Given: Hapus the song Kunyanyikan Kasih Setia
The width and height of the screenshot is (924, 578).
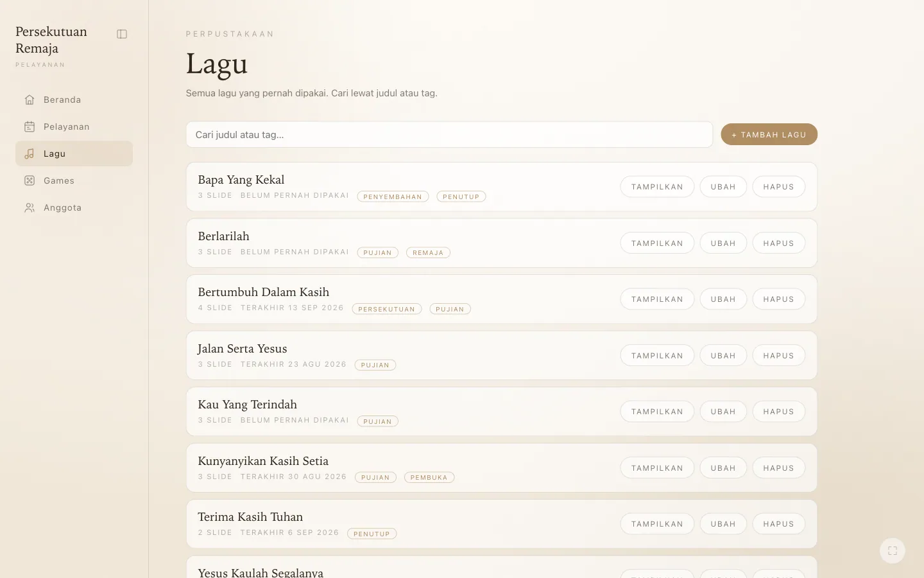Looking at the screenshot, I should (778, 468).
